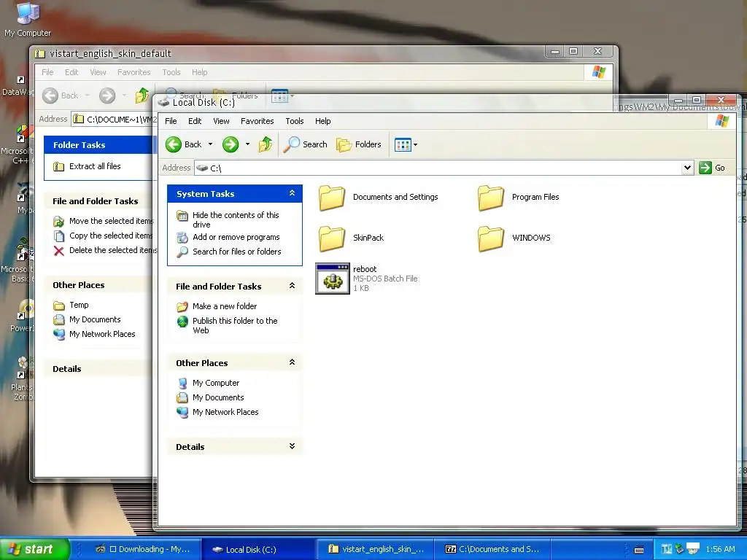The height and width of the screenshot is (560, 747).
Task: Open the Tools menu in Local Disk window
Action: (x=295, y=121)
